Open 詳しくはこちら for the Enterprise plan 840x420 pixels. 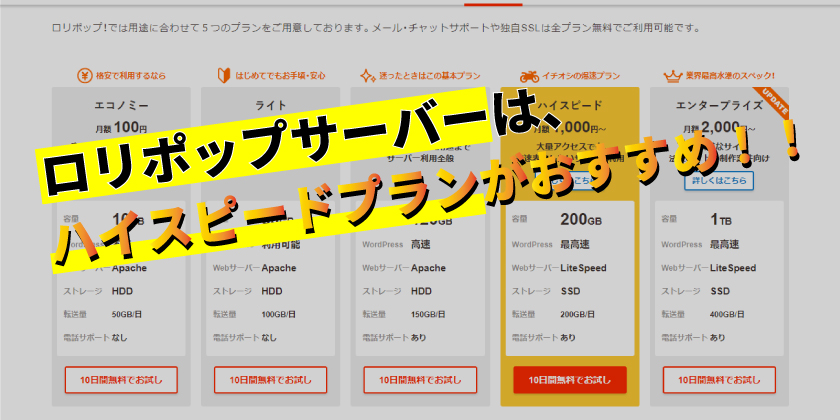tap(719, 181)
